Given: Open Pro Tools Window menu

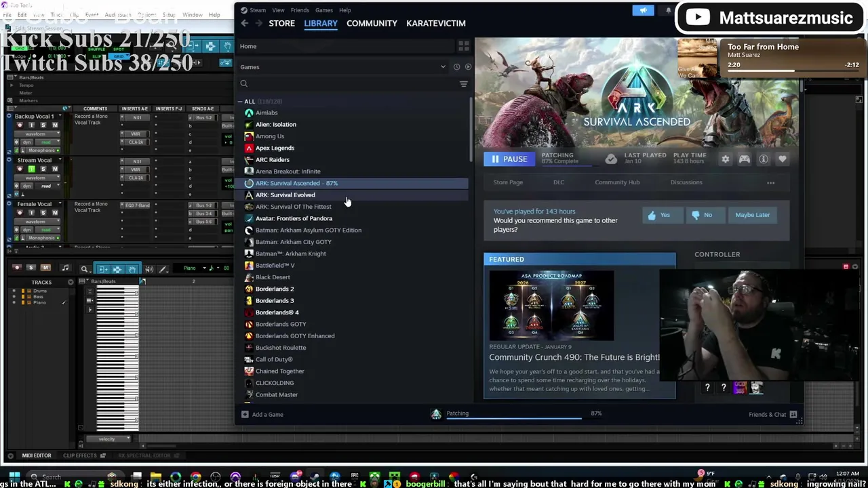Looking at the screenshot, I should (x=193, y=15).
